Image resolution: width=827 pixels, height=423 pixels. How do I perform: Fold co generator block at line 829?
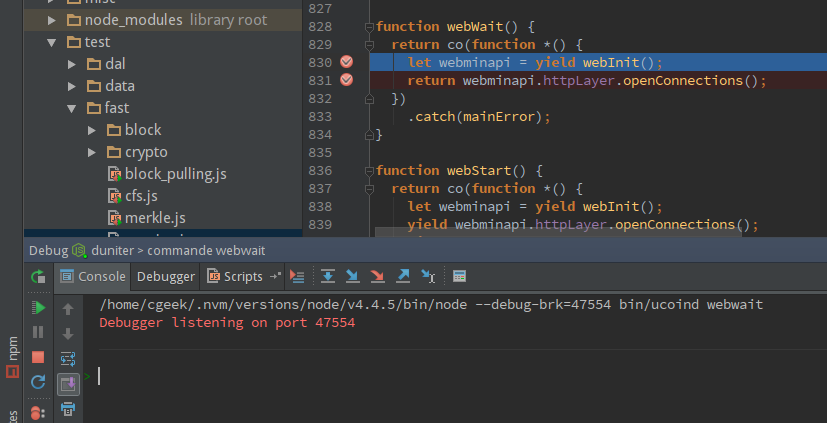pyautogui.click(x=369, y=44)
